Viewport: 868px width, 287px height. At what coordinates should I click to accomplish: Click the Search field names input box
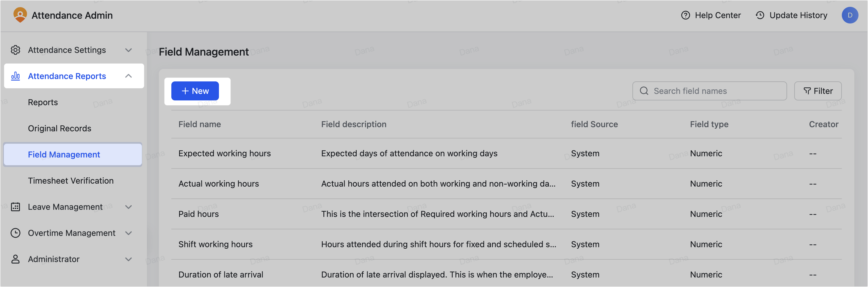(x=708, y=91)
